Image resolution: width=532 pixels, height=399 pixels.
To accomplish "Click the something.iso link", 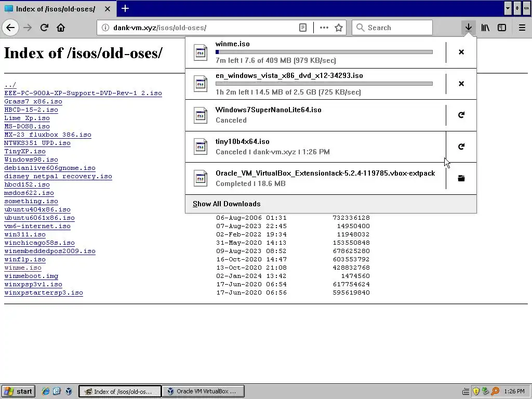I will click(x=31, y=201).
